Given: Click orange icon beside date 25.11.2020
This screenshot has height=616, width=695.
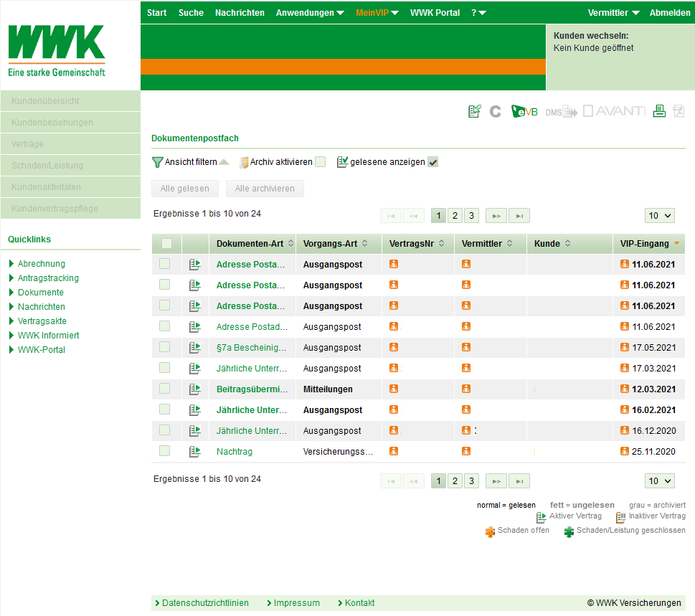Looking at the screenshot, I should click(x=625, y=451).
